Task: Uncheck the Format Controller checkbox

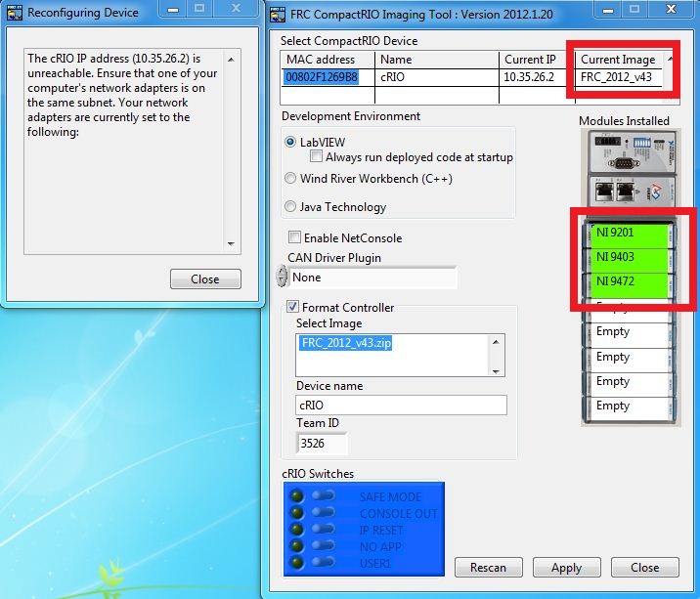Action: tap(292, 307)
